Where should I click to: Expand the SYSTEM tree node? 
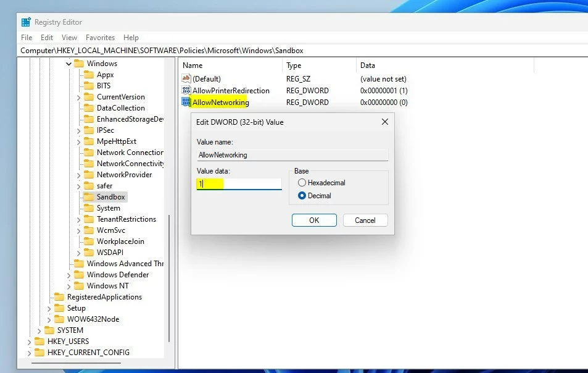[x=39, y=330]
